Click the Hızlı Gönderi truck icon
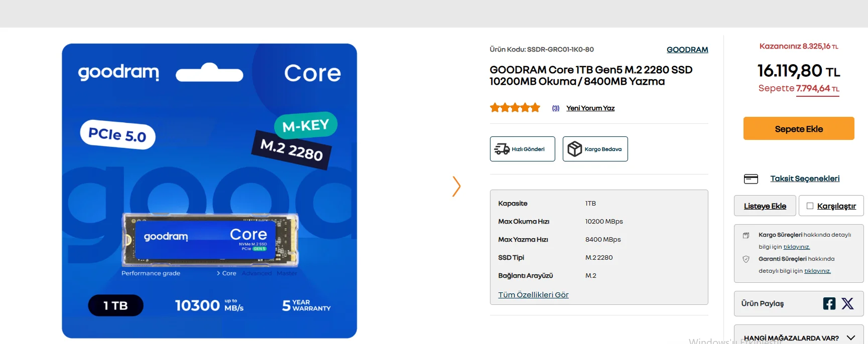 point(502,149)
